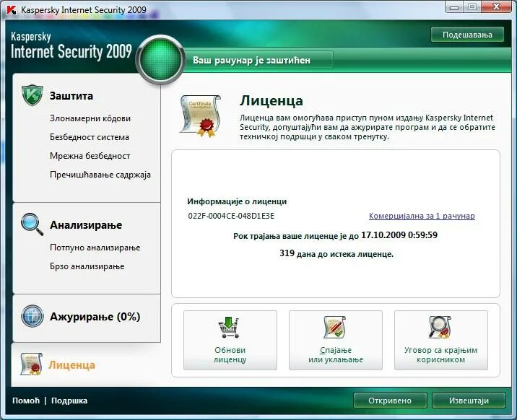Open Мрежна безбедност item
Image resolution: width=517 pixels, height=420 pixels.
click(x=90, y=156)
